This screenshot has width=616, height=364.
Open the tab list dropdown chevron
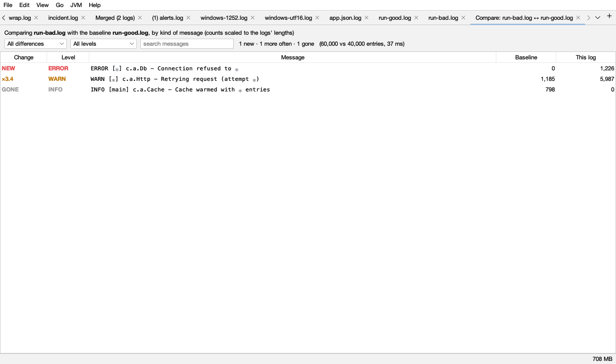tap(598, 18)
